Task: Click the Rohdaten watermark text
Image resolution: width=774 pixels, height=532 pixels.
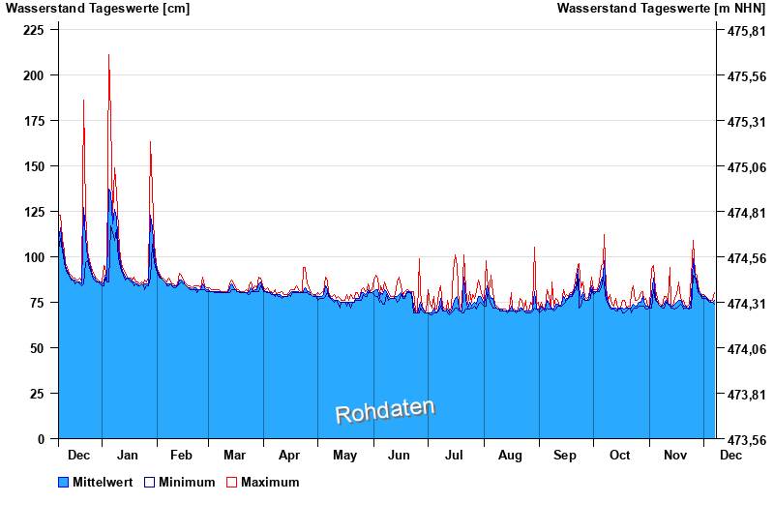Action: (x=385, y=411)
